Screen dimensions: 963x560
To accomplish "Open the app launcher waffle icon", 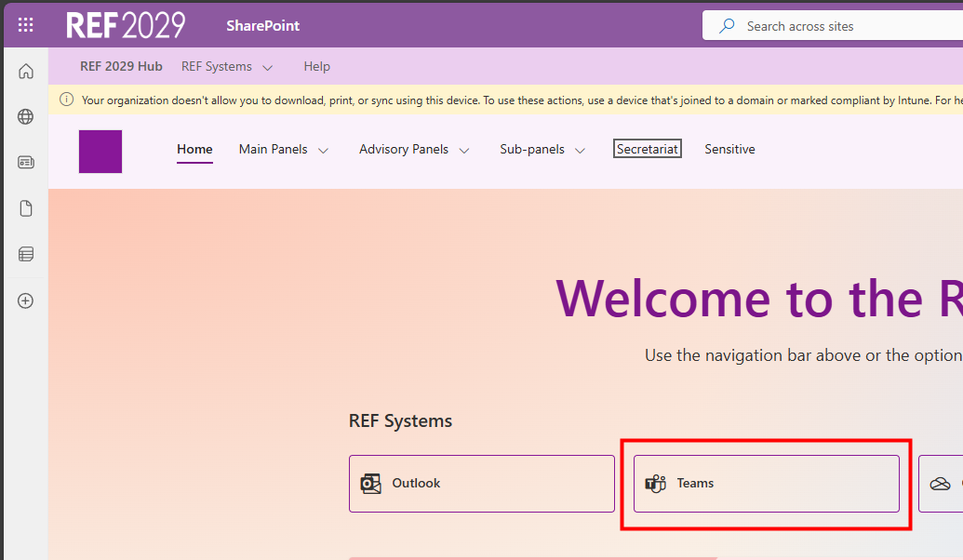I will point(26,25).
